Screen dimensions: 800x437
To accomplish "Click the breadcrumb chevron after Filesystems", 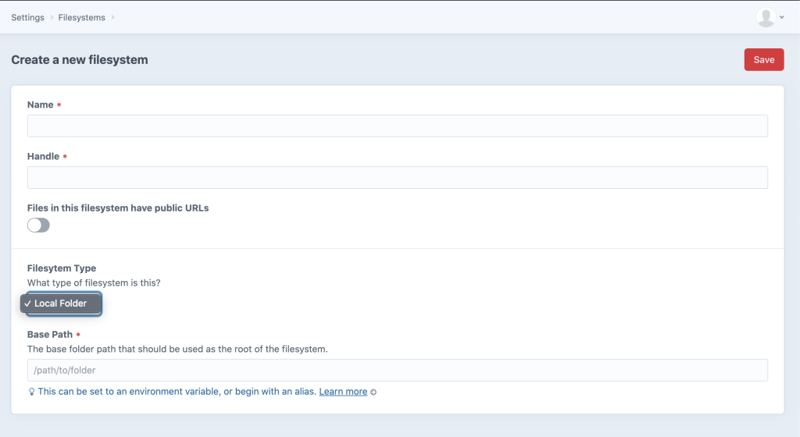I will tap(114, 17).
